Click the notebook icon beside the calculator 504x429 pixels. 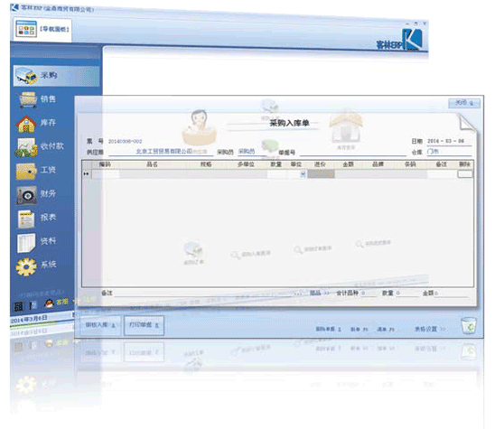(x=33, y=305)
